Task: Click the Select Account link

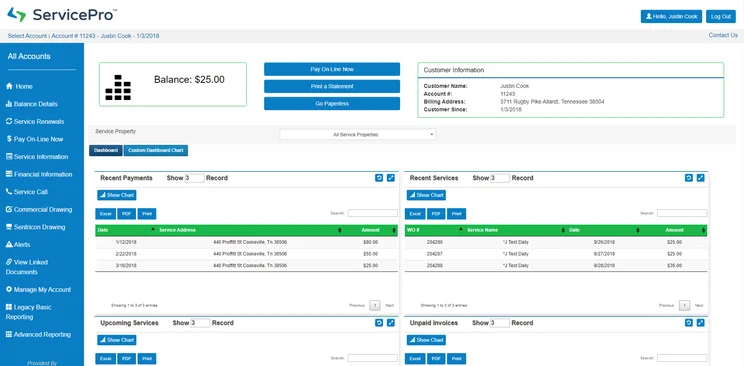Action: [27, 36]
